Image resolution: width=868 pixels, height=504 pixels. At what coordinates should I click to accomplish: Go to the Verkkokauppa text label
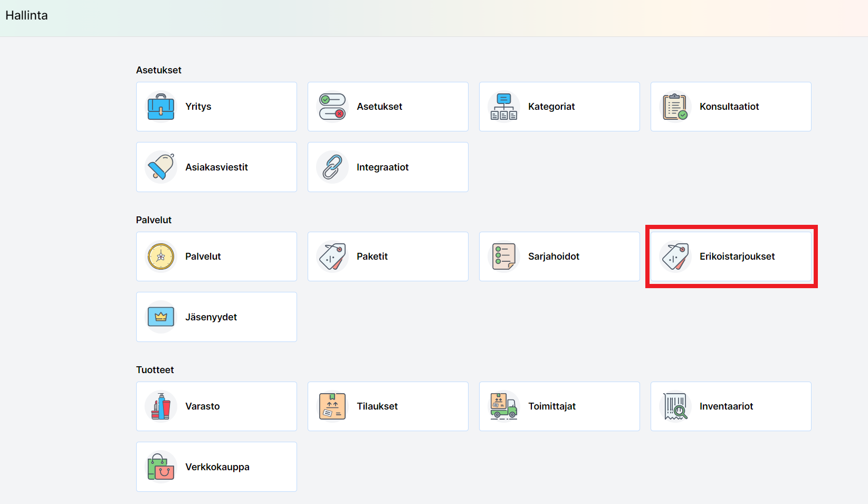point(217,467)
